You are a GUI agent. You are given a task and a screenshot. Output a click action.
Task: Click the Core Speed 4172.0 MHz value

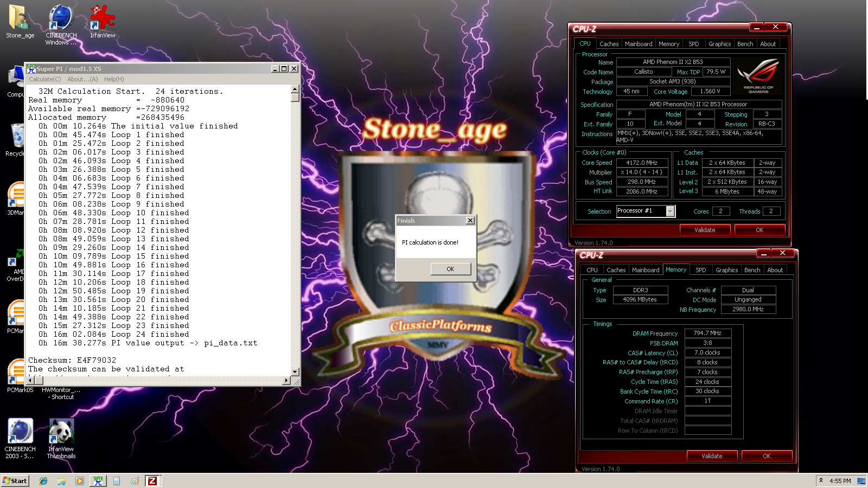(642, 163)
